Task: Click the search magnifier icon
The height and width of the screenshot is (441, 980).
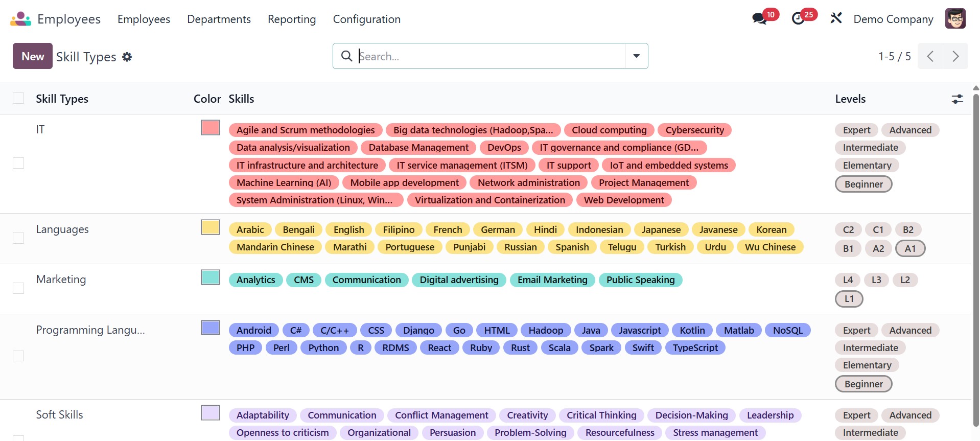Action: click(x=346, y=56)
